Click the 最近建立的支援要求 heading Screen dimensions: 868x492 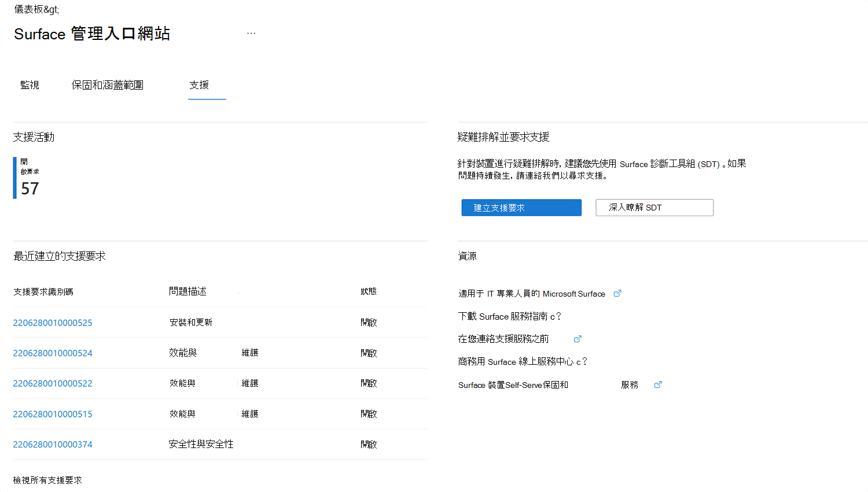coord(59,256)
